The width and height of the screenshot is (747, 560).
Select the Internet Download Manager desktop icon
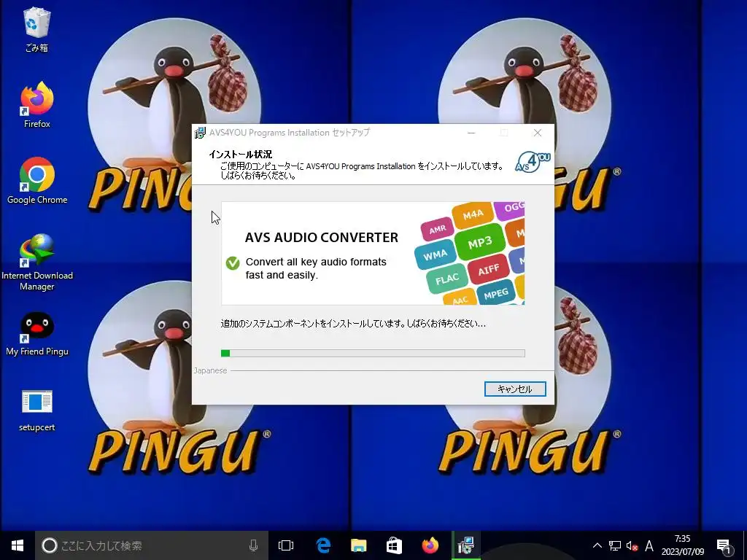click(36, 262)
